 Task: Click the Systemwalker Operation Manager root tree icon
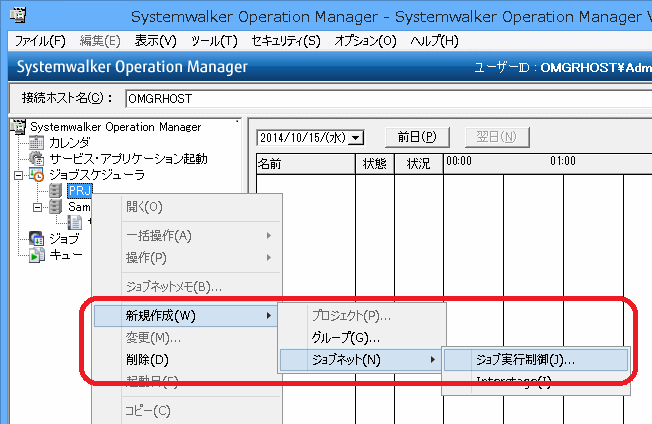click(x=18, y=127)
